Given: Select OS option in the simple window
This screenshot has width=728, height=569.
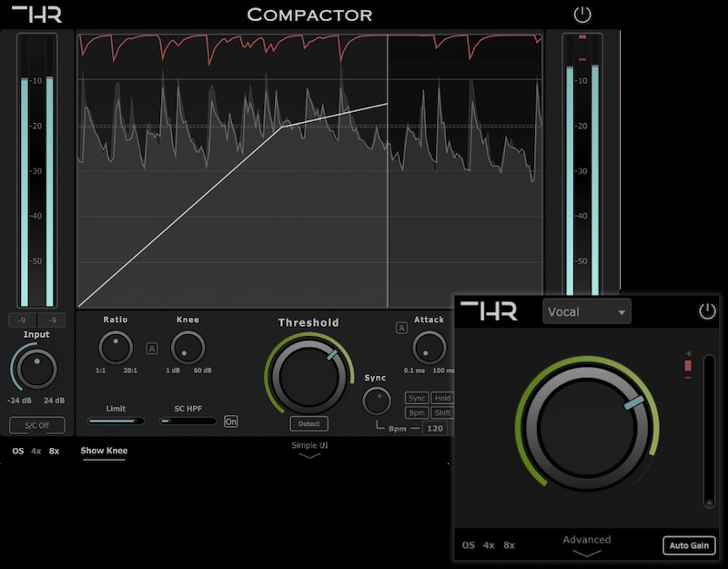Looking at the screenshot, I should point(469,545).
